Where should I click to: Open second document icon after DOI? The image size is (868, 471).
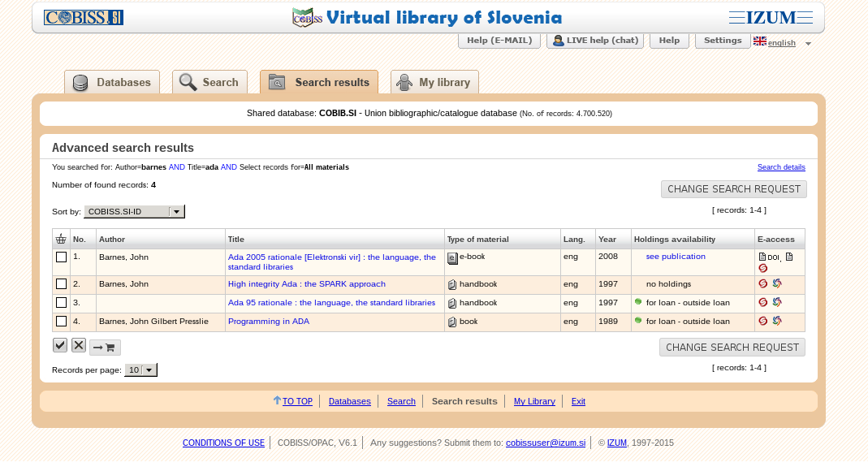tap(789, 257)
